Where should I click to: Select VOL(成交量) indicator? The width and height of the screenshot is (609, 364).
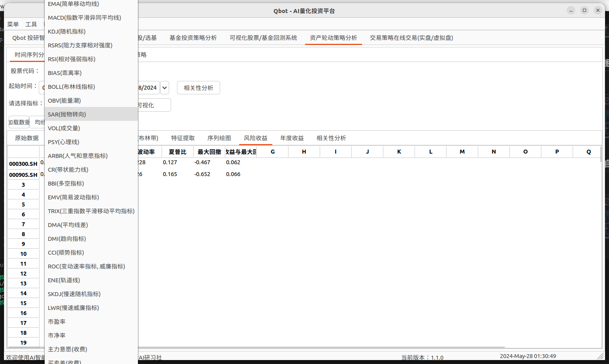[x=64, y=128]
